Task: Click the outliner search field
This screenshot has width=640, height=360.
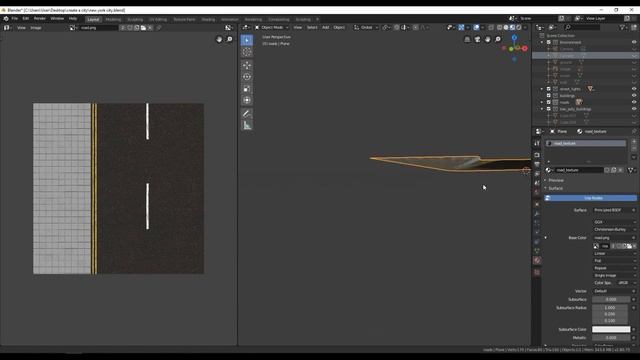Action: [x=582, y=27]
